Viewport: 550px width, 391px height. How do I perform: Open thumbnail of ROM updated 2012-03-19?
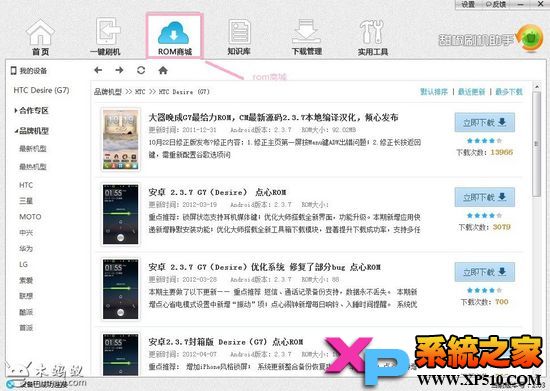point(120,214)
